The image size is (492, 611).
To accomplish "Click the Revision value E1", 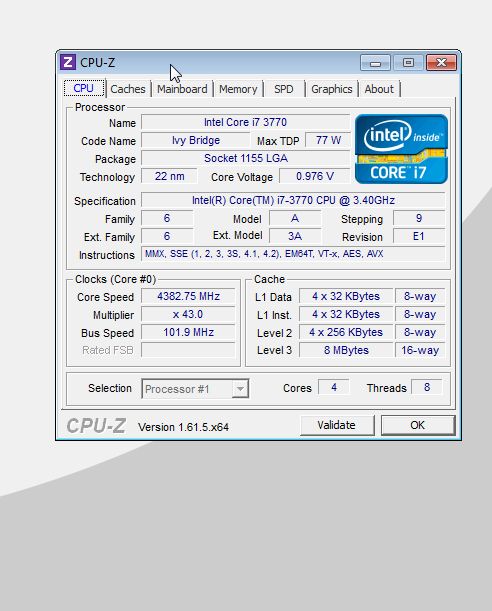I will [419, 236].
